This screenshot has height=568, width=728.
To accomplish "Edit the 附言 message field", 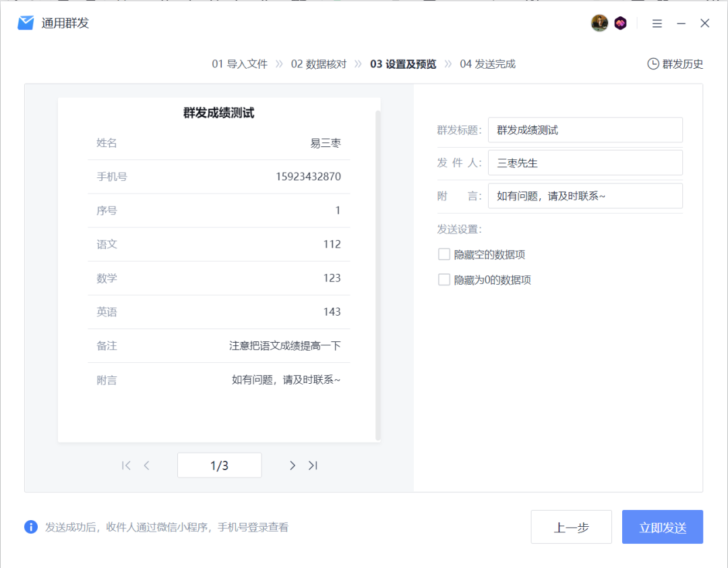I will tap(585, 195).
